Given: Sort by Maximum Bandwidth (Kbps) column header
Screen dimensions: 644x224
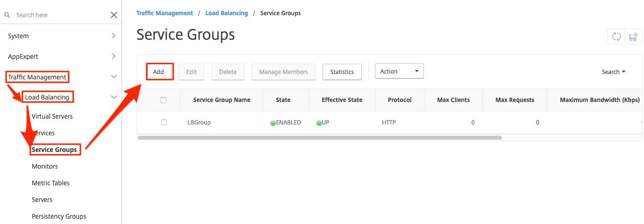Looking at the screenshot, I should [x=594, y=100].
